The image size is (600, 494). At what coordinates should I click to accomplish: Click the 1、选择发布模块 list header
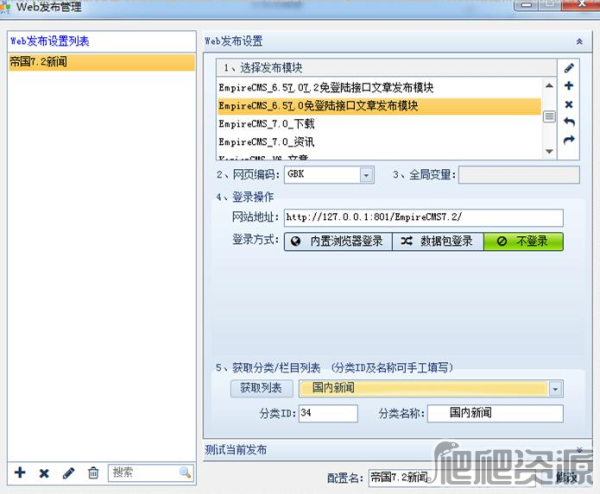[x=386, y=68]
